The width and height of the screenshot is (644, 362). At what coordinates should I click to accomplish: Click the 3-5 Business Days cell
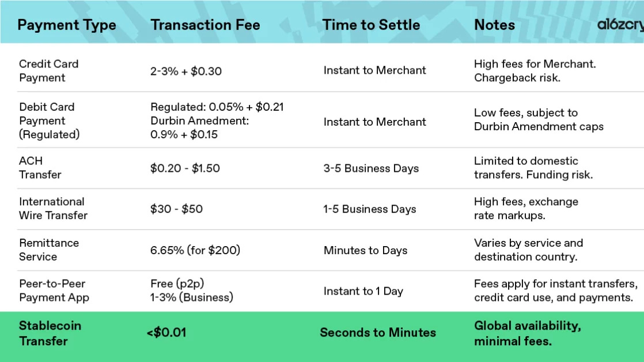[x=371, y=168]
